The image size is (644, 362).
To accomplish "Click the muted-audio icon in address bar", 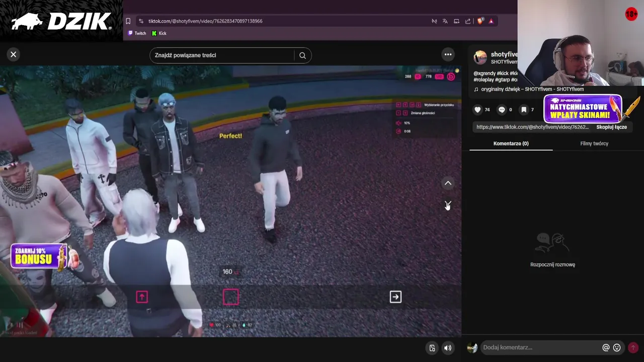I will pyautogui.click(x=434, y=21).
